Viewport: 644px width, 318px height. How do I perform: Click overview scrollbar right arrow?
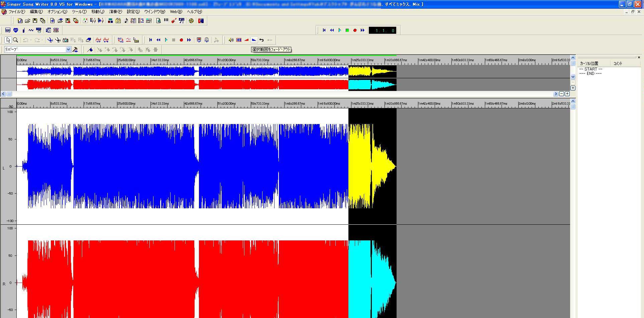point(556,94)
